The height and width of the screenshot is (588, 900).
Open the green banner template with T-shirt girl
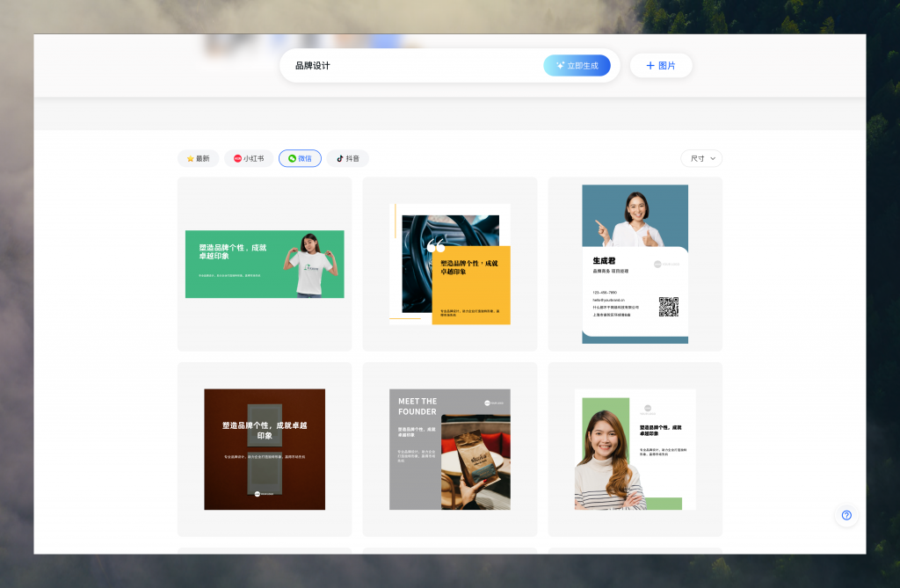pyautogui.click(x=265, y=265)
